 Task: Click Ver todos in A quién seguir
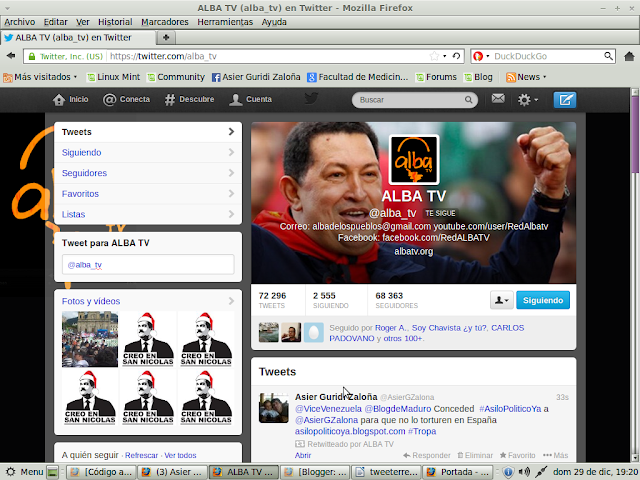180,455
